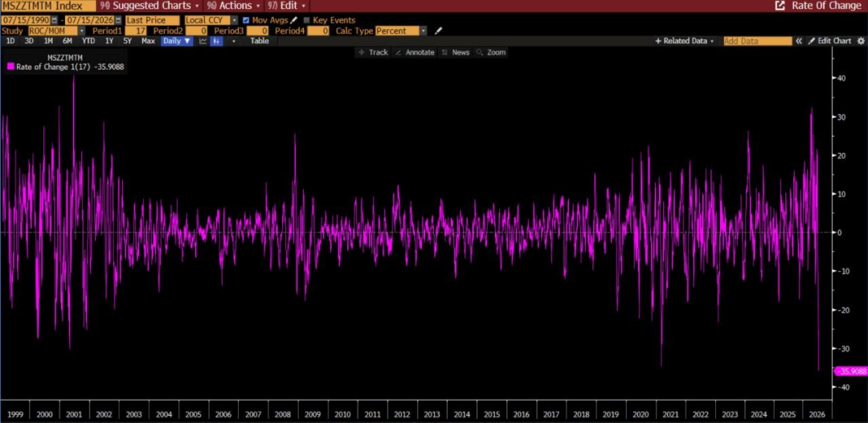Image resolution: width=868 pixels, height=423 pixels.
Task: Select the 1M time range
Action: pos(48,41)
